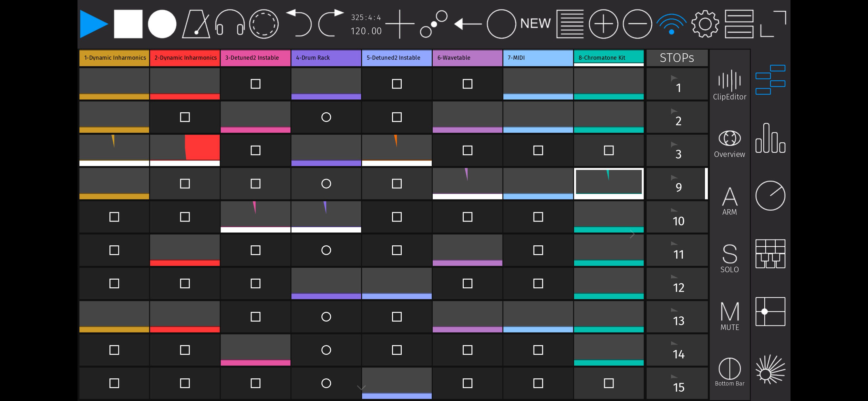Select the 4-Drum Rack track header
The width and height of the screenshot is (868, 401).
point(326,57)
